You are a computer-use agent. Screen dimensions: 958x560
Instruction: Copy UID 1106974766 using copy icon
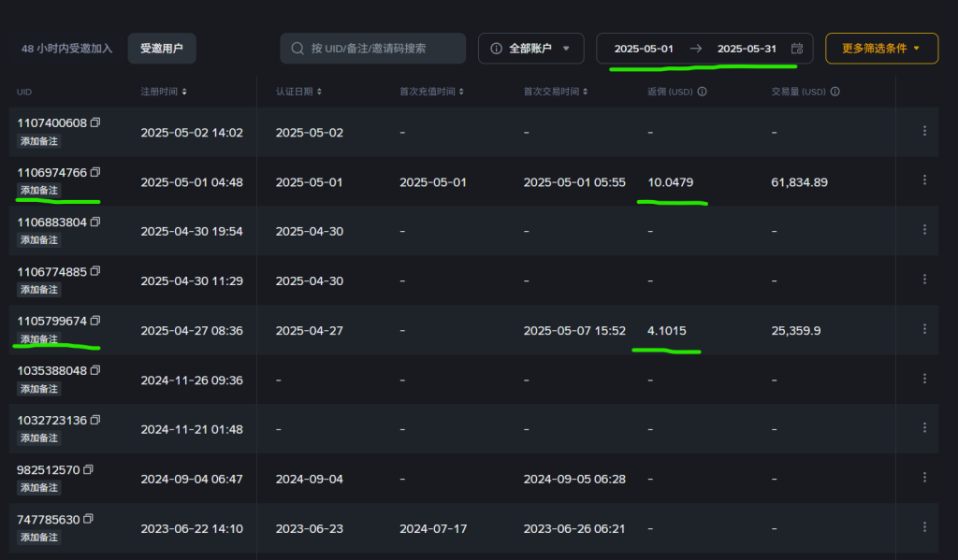tap(95, 172)
